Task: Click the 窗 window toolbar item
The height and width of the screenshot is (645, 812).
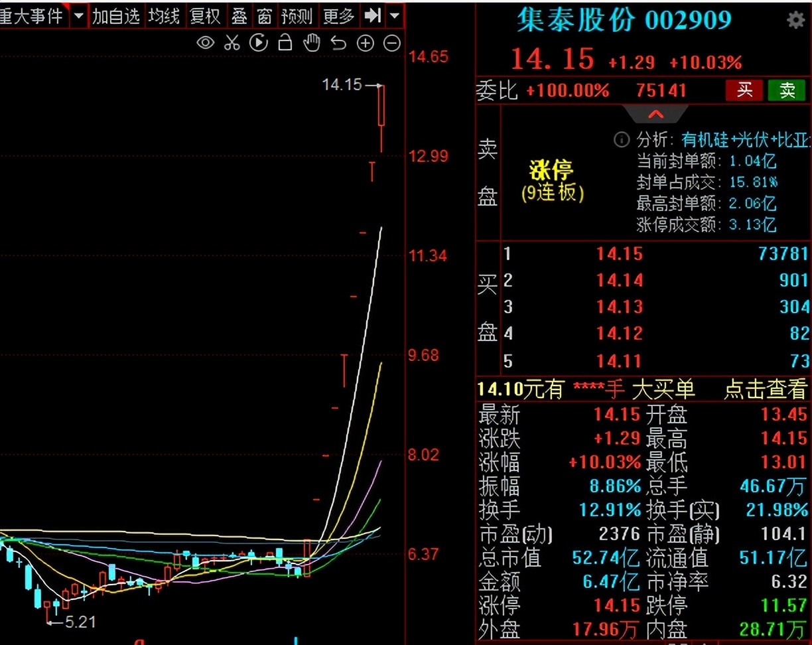Action: click(x=265, y=15)
